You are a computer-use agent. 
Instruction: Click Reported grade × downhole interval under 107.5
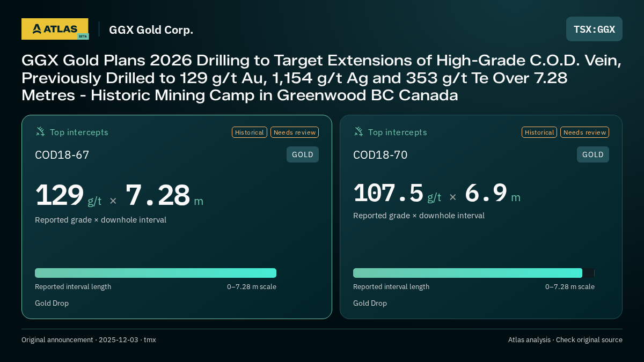[419, 216]
